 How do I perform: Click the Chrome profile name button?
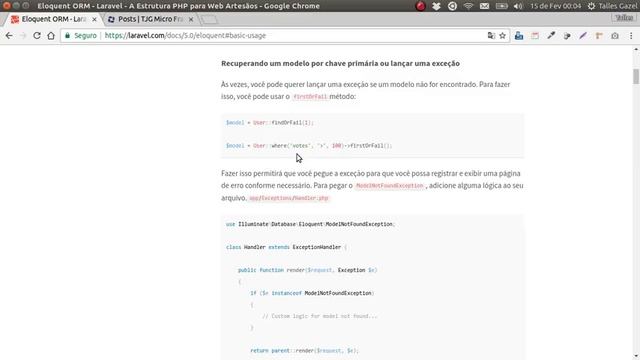(x=624, y=18)
